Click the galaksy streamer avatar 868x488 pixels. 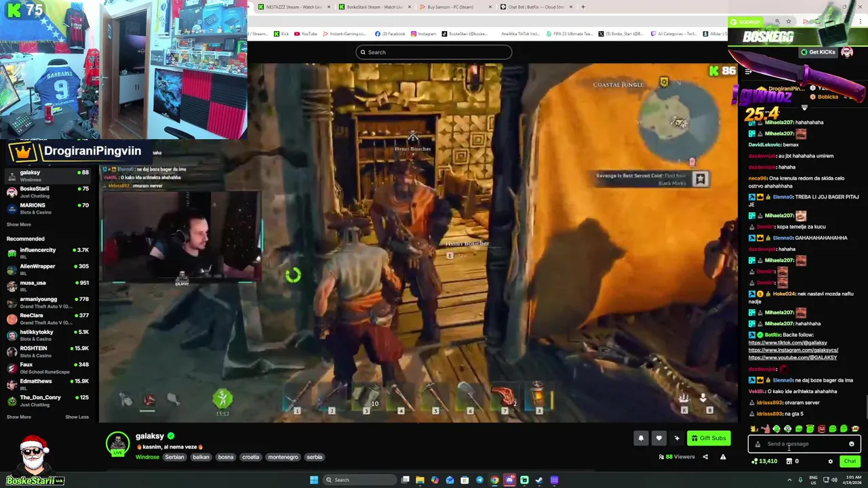pyautogui.click(x=117, y=443)
